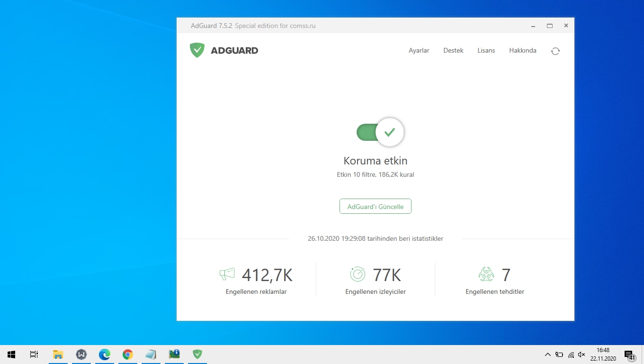
Task: Open the Lisans page link
Action: point(486,50)
